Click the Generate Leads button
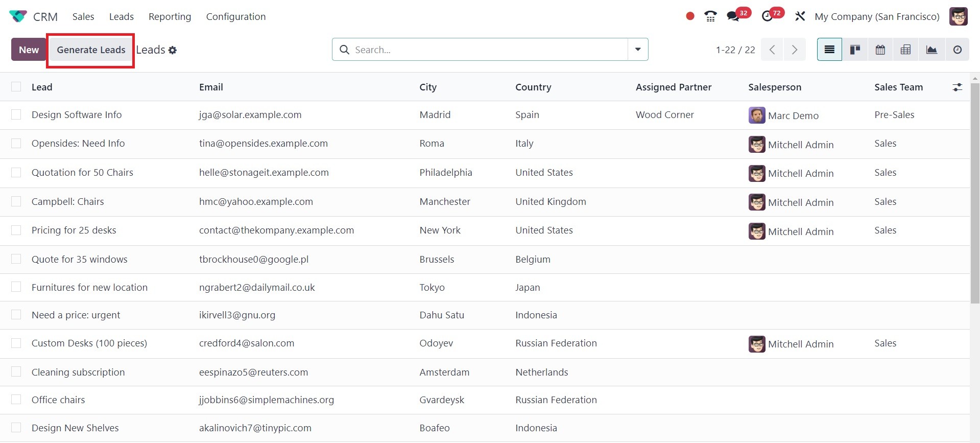The width and height of the screenshot is (980, 443). click(91, 50)
